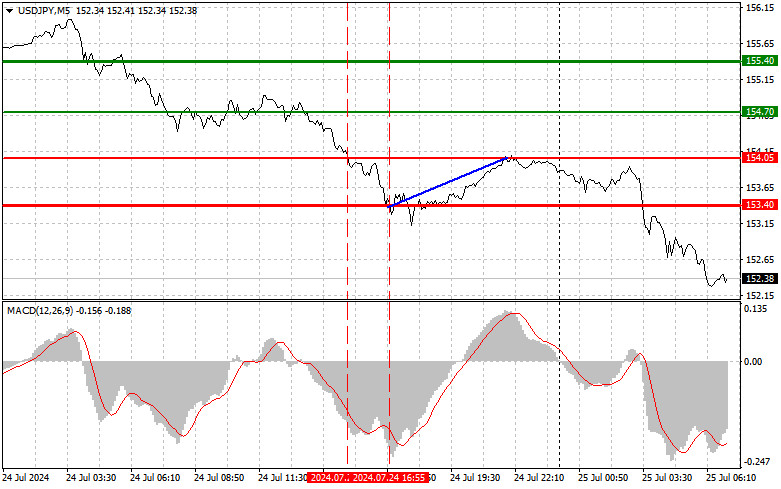781x489 pixels.
Task: Click the USDJPY,M5 chart title
Action: click(44, 11)
